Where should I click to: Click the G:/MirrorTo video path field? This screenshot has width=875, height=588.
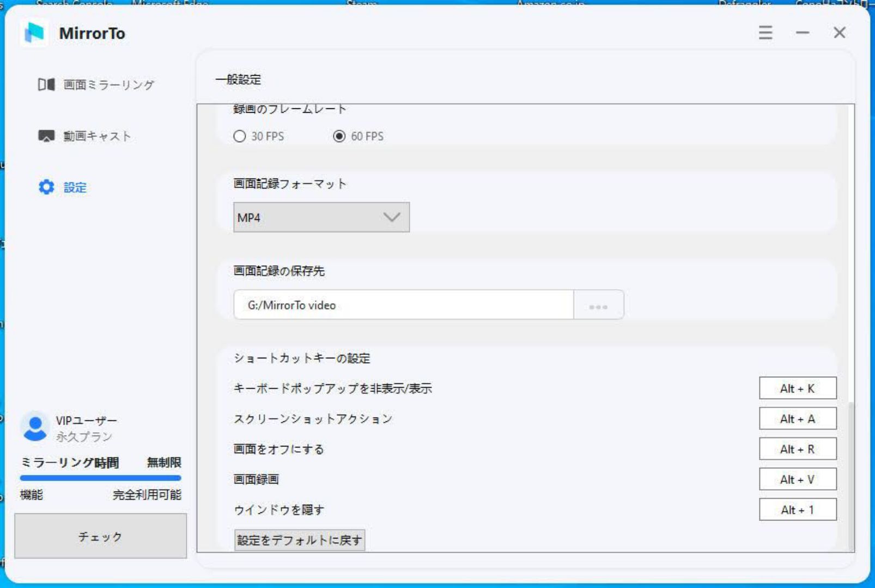click(x=404, y=305)
